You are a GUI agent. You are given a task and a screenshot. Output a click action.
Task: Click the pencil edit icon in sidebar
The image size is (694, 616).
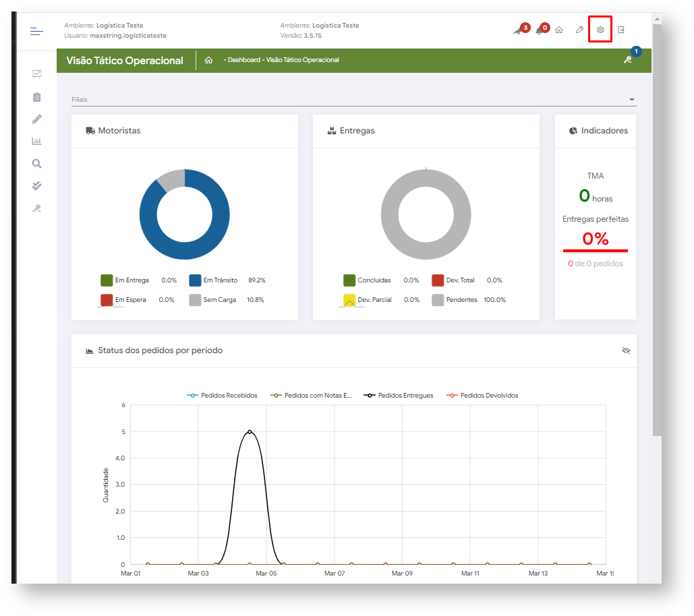point(36,119)
